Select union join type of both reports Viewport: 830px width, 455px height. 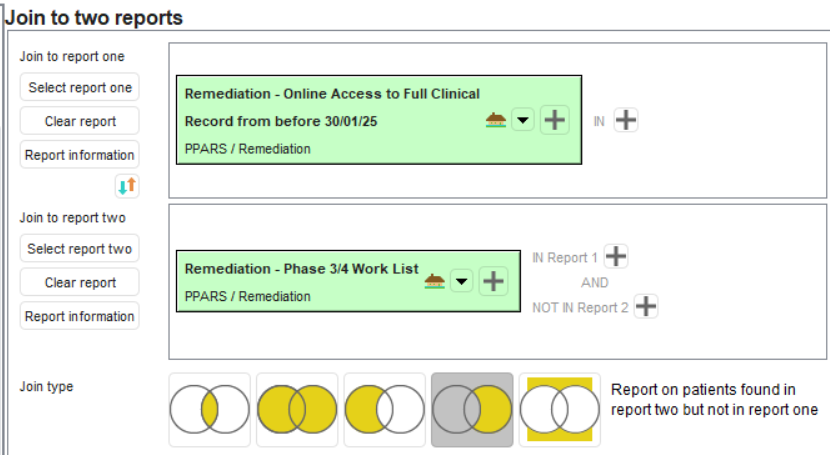pos(297,409)
